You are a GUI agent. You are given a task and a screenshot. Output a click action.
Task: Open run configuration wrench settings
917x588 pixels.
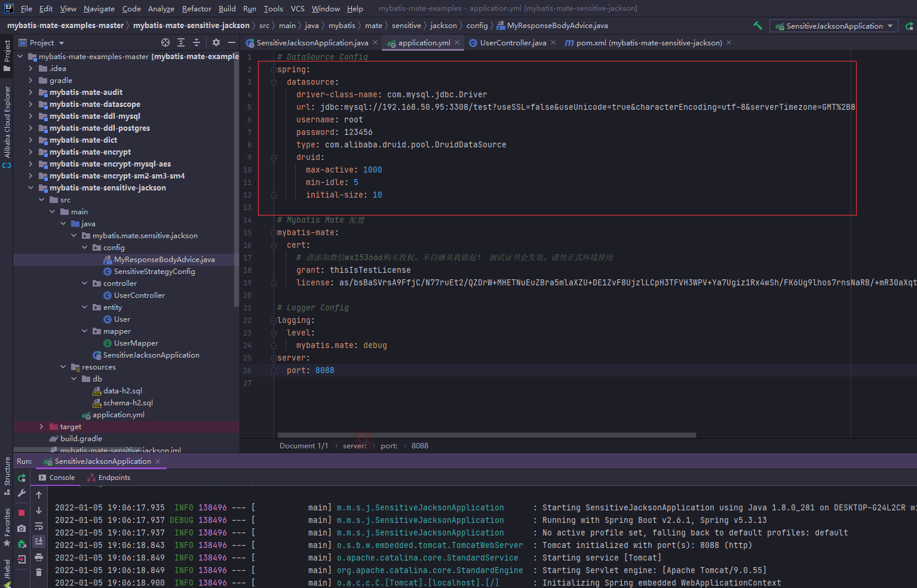tap(22, 493)
